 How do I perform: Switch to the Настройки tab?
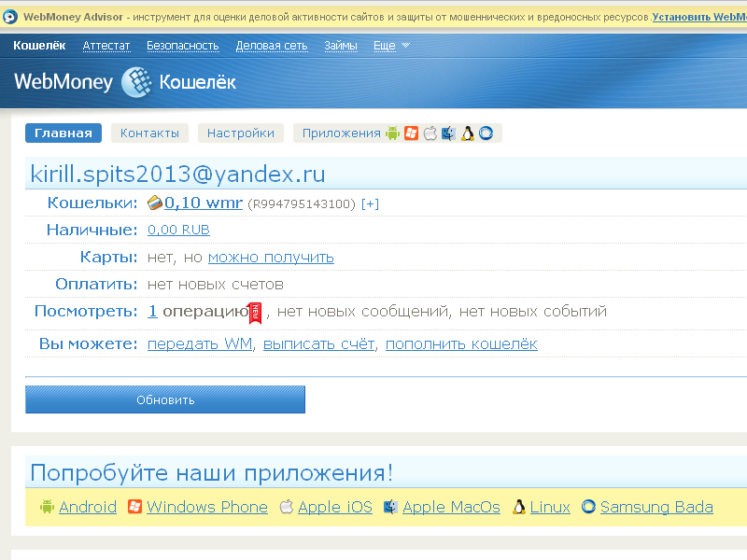(241, 133)
